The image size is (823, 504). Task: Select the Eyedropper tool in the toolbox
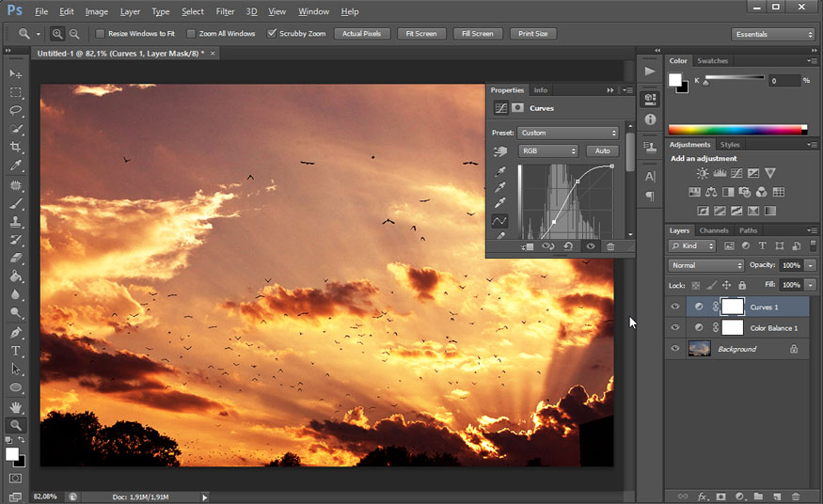[x=16, y=165]
